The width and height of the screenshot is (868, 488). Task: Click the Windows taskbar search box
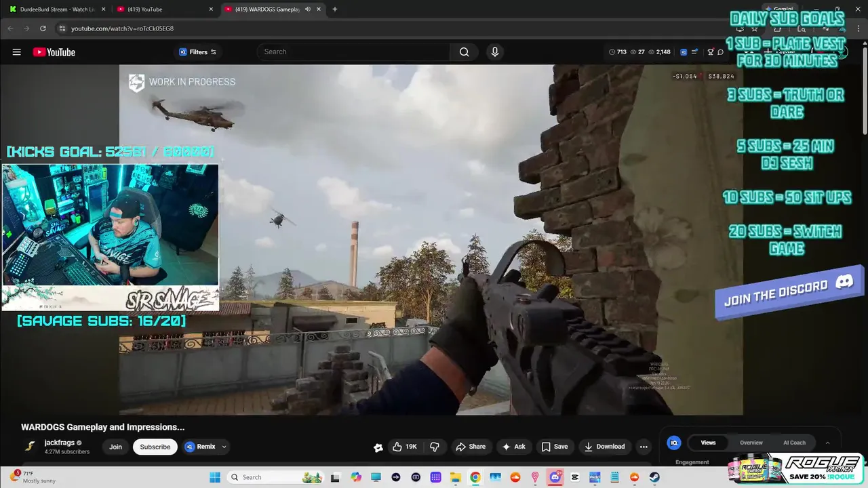[x=275, y=477]
